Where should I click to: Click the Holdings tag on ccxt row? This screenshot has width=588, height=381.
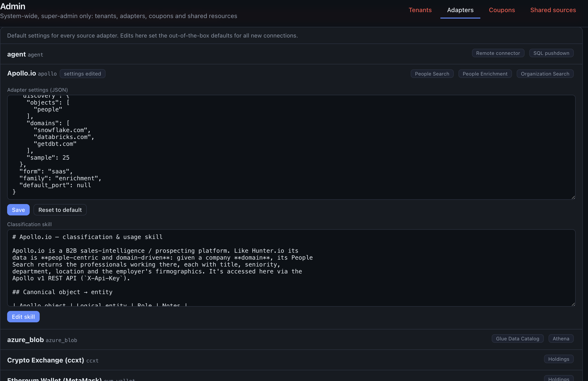pyautogui.click(x=559, y=359)
